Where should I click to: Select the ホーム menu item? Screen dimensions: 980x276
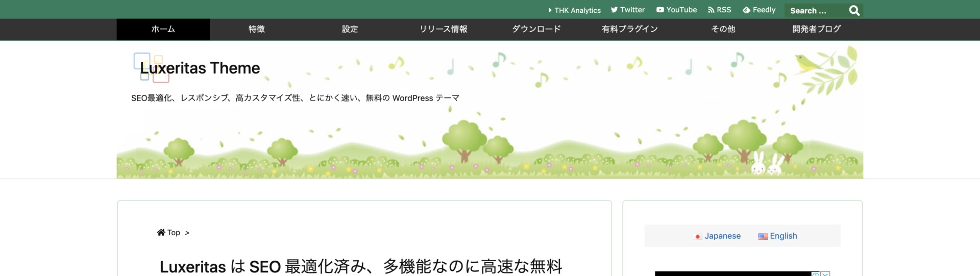163,29
